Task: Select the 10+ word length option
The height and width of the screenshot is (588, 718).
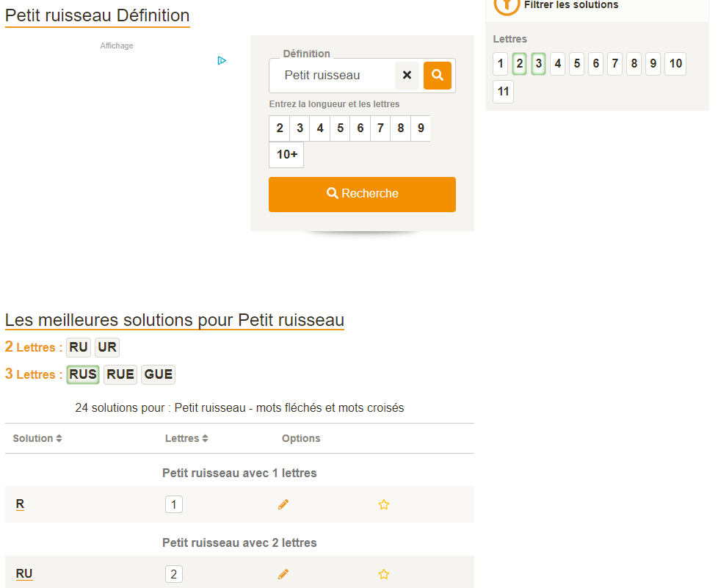Action: [286, 155]
